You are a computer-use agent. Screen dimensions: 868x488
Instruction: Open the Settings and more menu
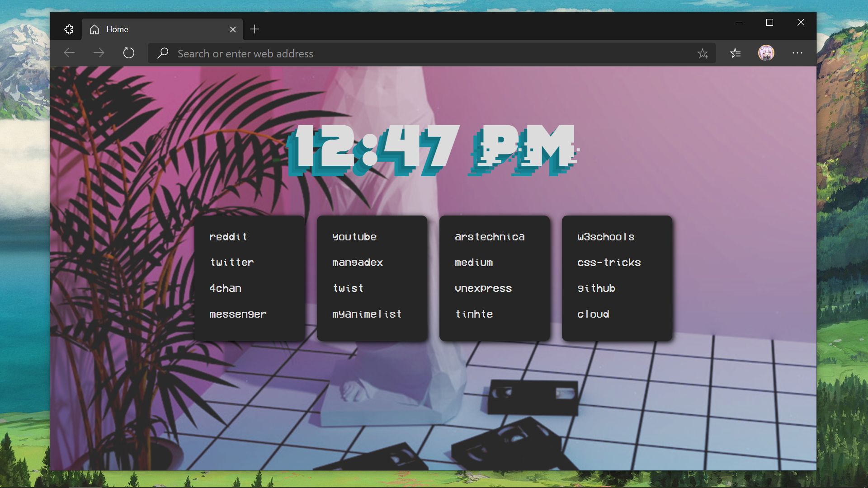coord(797,53)
